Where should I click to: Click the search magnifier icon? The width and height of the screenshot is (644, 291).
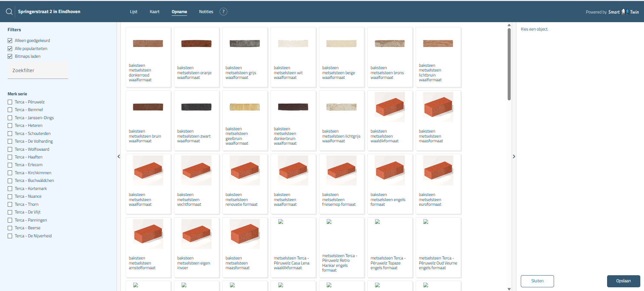click(9, 12)
